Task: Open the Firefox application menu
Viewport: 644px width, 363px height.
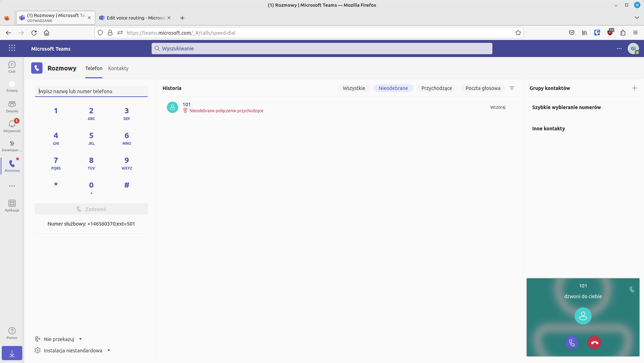Action: click(x=635, y=33)
